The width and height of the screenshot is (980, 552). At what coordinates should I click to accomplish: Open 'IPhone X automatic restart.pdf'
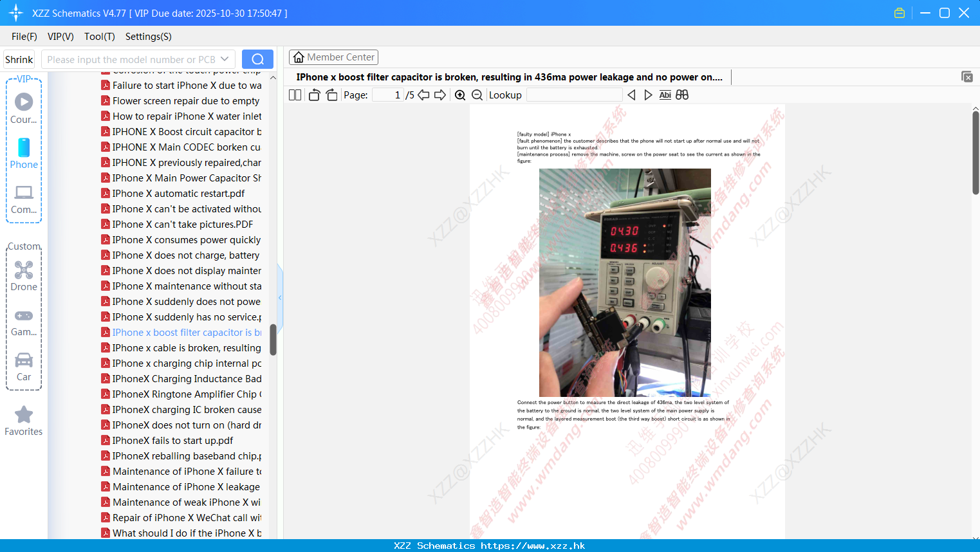[173, 194]
